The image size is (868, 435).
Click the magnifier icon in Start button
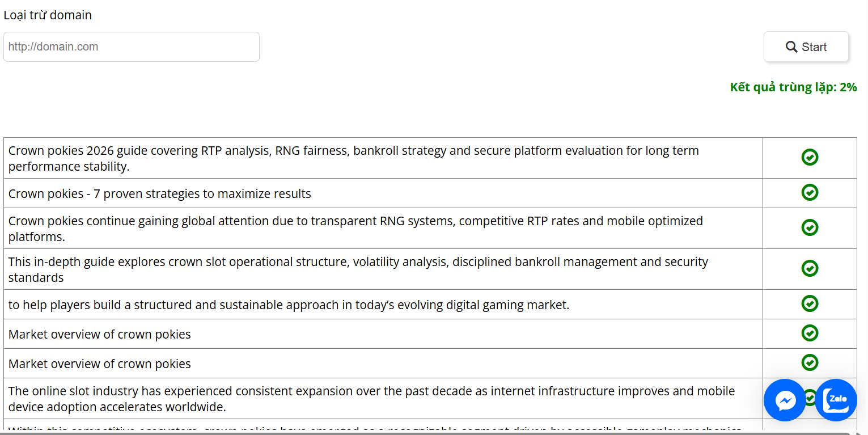point(791,47)
